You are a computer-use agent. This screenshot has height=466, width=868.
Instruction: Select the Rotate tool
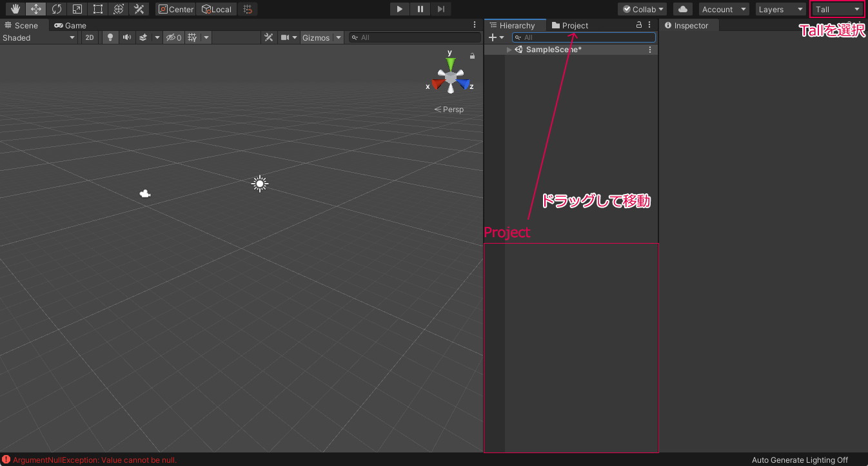coord(56,9)
